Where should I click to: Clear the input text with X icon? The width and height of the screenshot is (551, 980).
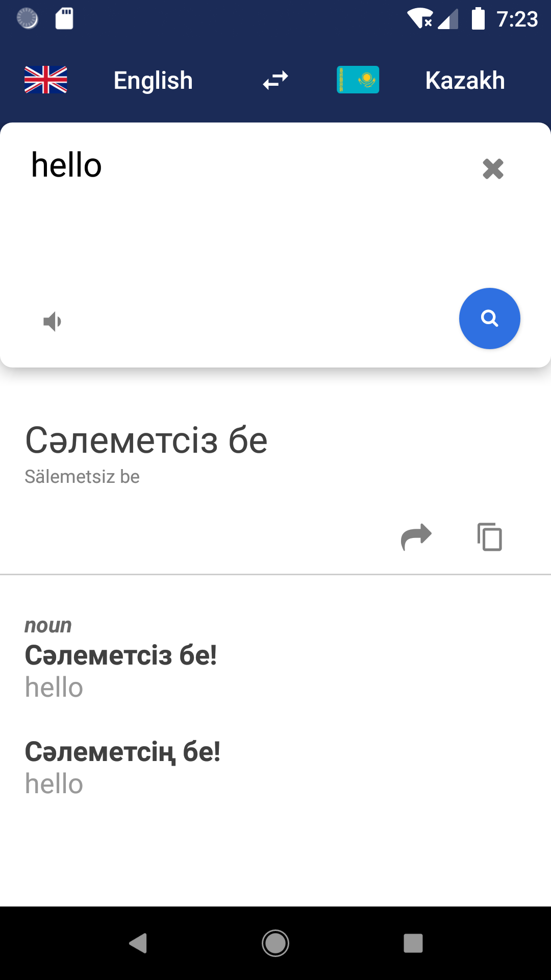pyautogui.click(x=493, y=168)
